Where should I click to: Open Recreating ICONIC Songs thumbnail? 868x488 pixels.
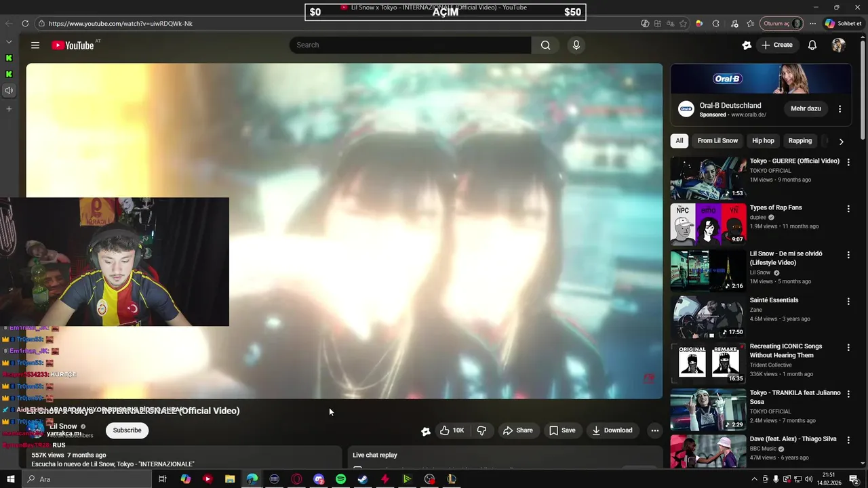708,363
